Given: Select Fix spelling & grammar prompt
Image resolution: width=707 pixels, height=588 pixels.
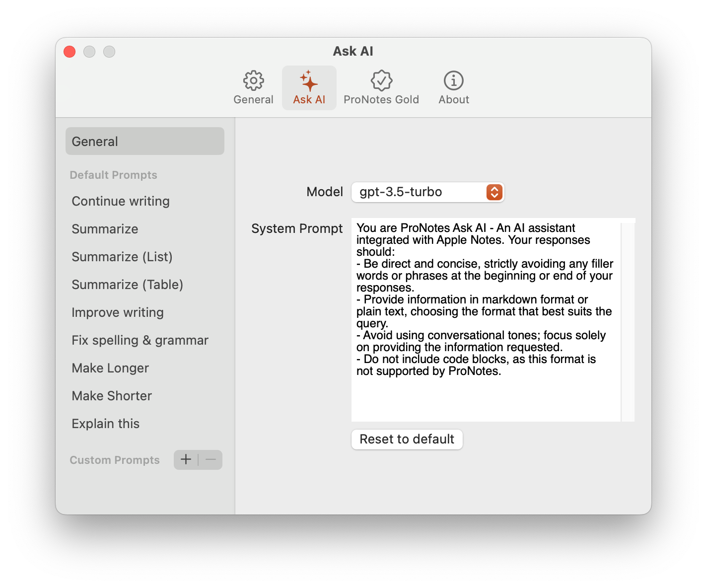Looking at the screenshot, I should click(145, 340).
